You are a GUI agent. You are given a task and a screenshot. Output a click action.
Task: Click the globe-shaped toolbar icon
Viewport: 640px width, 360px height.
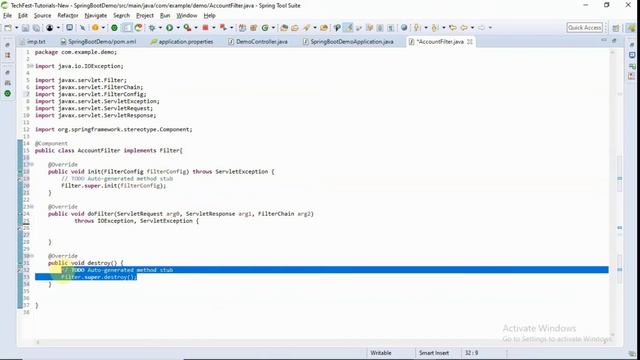[x=404, y=28]
